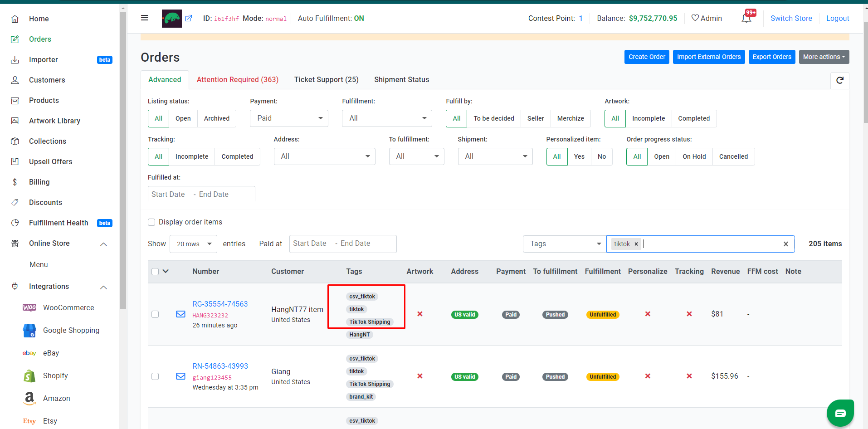Click Create Order button

tap(647, 57)
